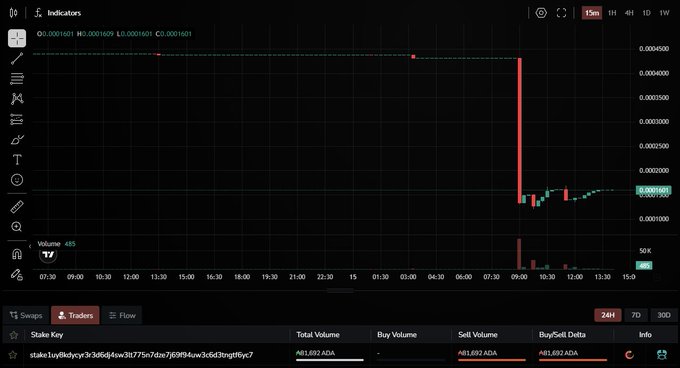Click the Volume indicator label
Image resolution: width=680 pixels, height=368 pixels.
click(49, 244)
